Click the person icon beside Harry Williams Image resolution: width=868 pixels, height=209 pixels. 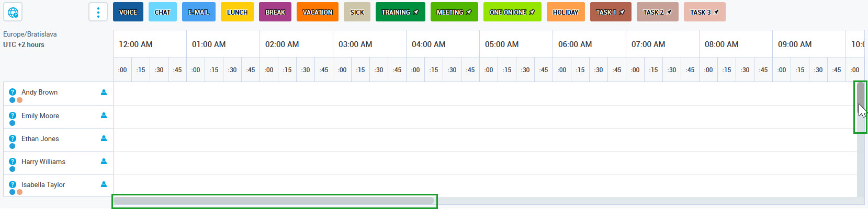click(104, 161)
